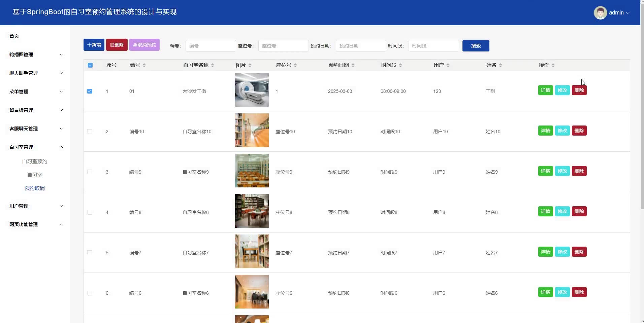Click the 预约日期 search input field
Screen dimensions: 644x323
361,46
